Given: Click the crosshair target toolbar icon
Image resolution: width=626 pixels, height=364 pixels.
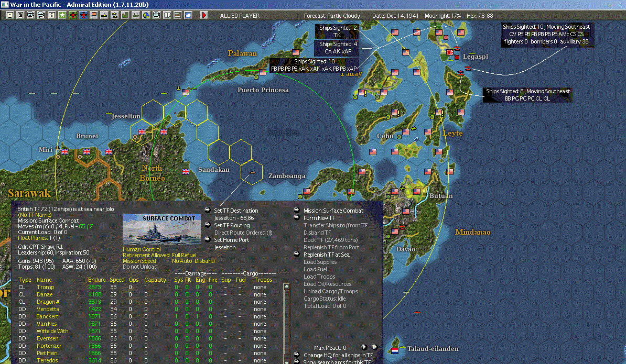Looking at the screenshot, I should [x=156, y=15].
